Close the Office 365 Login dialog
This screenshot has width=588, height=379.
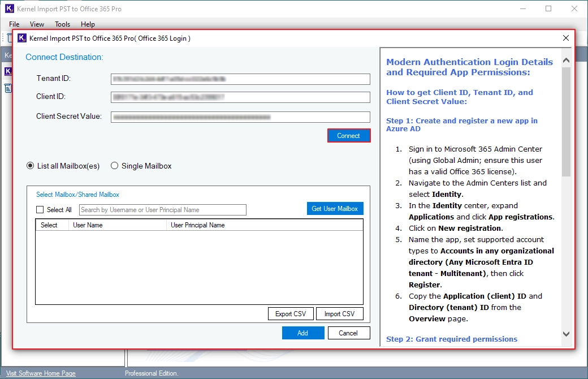(566, 38)
